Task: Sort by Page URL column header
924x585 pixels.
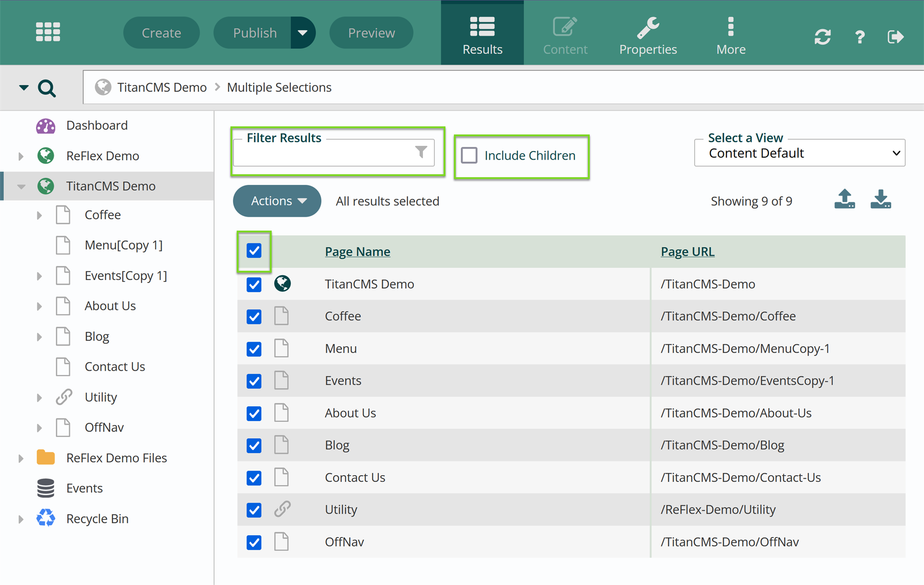Action: pos(687,252)
